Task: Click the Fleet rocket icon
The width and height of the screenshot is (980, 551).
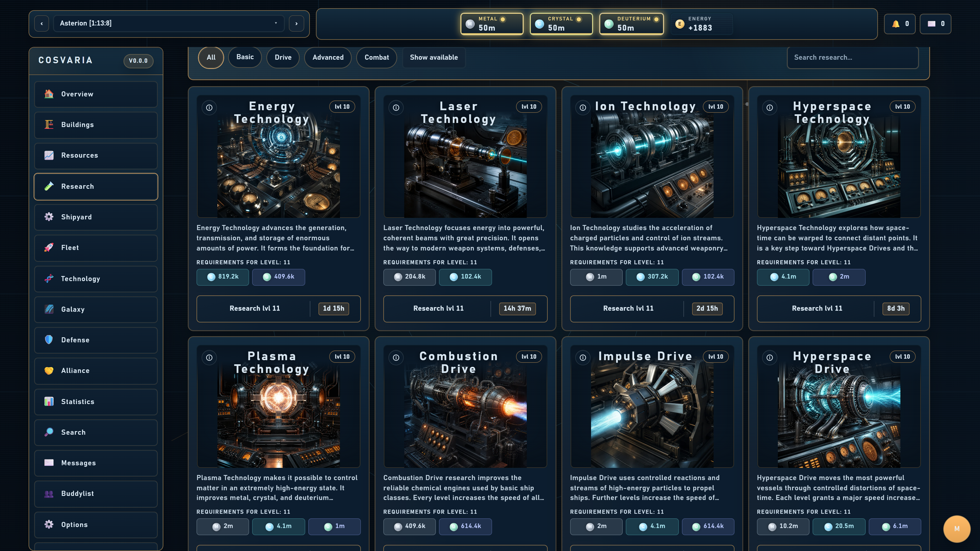Action: 49,247
